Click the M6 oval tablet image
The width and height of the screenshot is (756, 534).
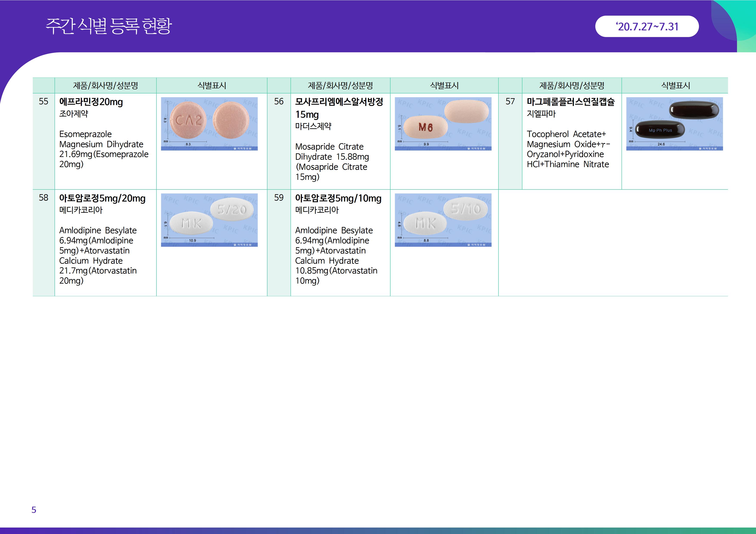point(443,124)
